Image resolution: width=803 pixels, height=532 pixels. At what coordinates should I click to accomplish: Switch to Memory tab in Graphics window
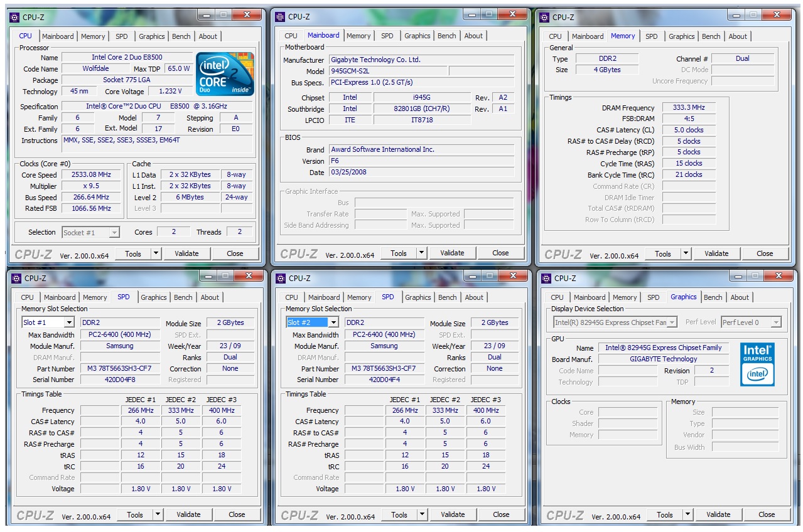[x=625, y=297]
